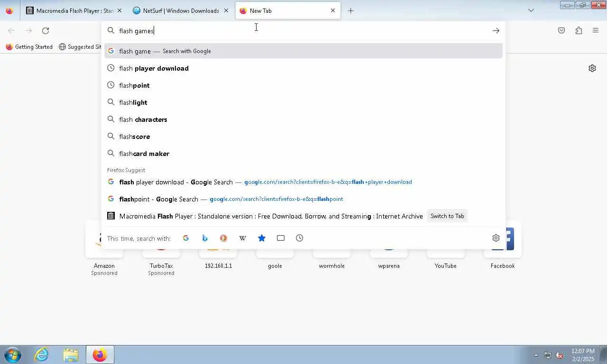Viewport: 607px width, 364px height.
Task: Launch Internet Explorer from taskbar
Action: tap(42, 355)
